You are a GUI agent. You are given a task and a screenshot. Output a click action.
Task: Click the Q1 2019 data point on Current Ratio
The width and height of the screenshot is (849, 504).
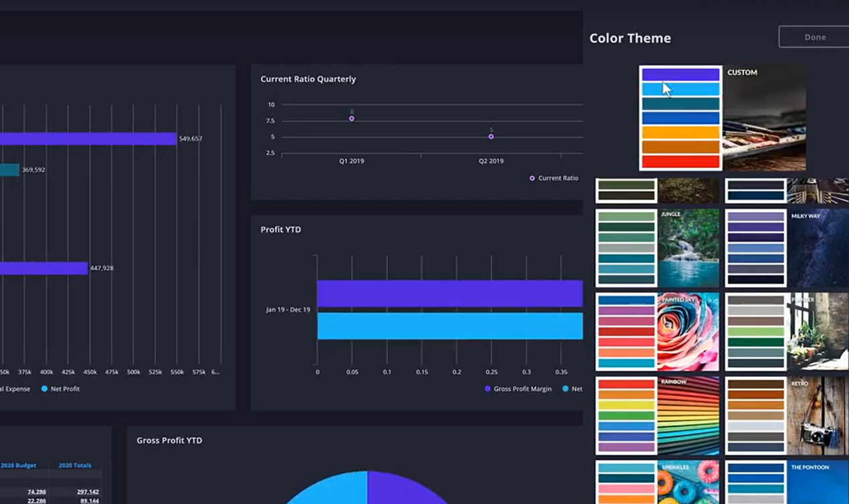pos(352,118)
